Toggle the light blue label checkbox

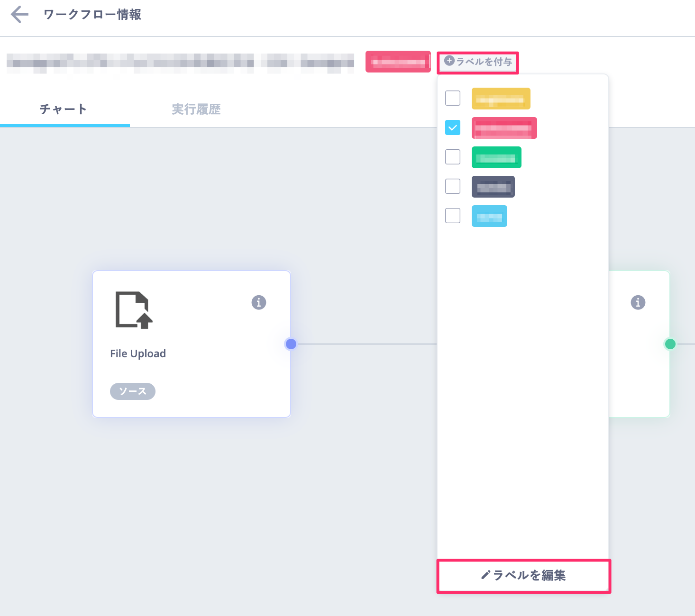coord(453,216)
